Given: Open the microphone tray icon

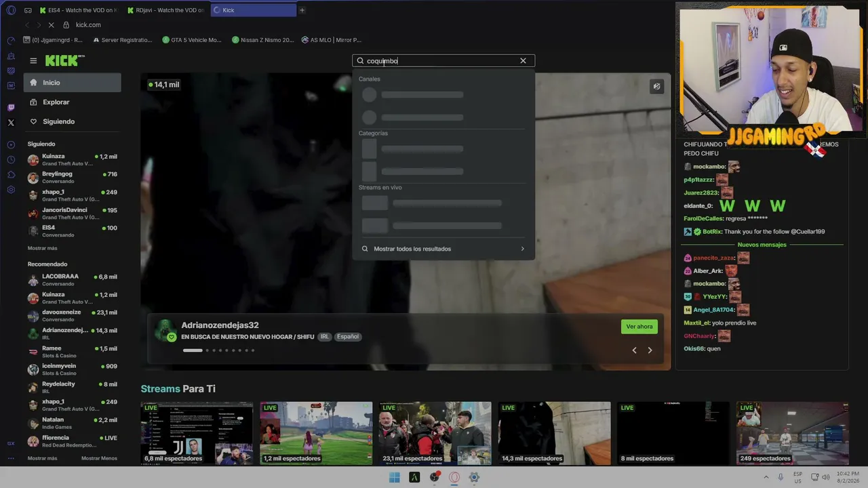Looking at the screenshot, I should tap(781, 477).
